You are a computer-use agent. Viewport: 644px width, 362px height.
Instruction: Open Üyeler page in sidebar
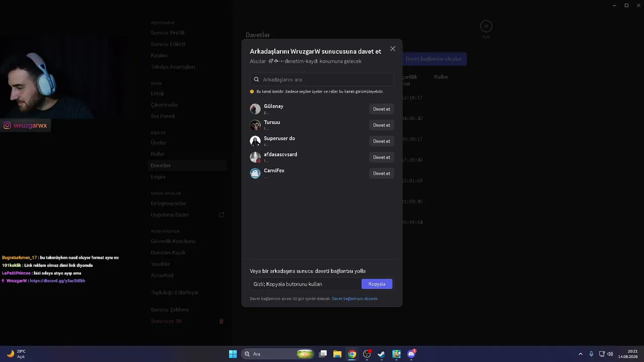point(158,143)
